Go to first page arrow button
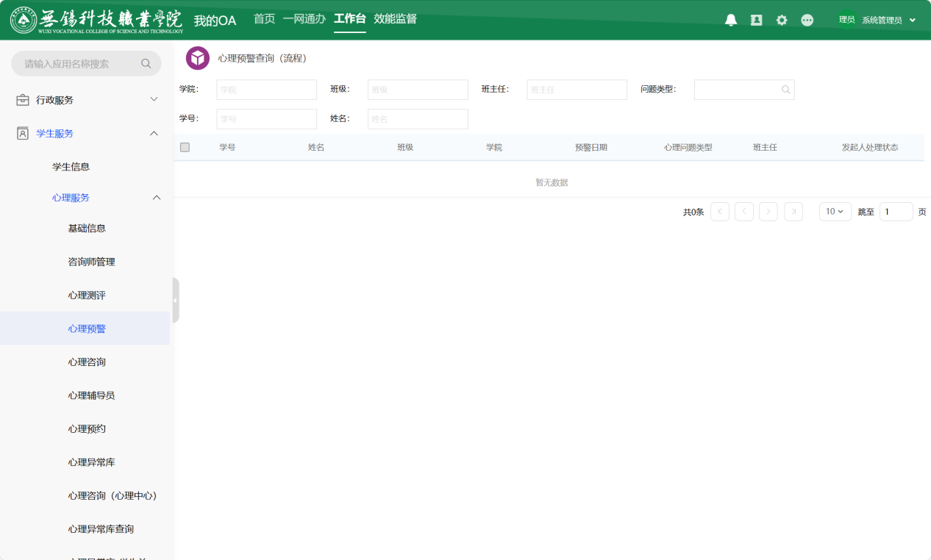The width and height of the screenshot is (931, 560). [x=720, y=212]
